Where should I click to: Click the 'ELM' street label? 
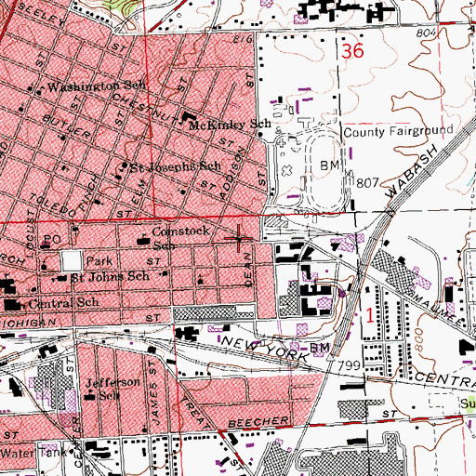click(139, 192)
